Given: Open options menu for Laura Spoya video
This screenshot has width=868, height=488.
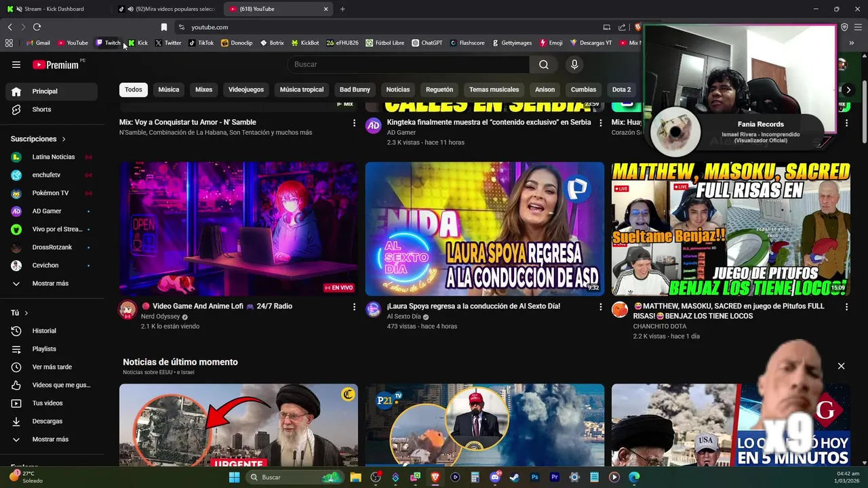Looking at the screenshot, I should pyautogui.click(x=600, y=307).
